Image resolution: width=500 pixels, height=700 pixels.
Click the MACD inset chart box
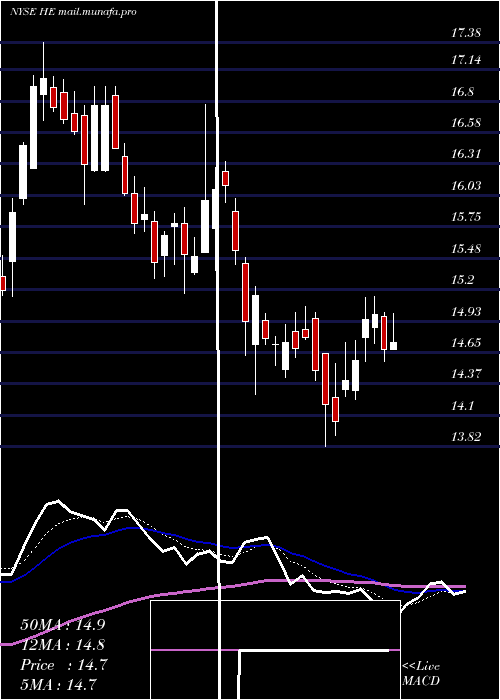pyautogui.click(x=275, y=650)
